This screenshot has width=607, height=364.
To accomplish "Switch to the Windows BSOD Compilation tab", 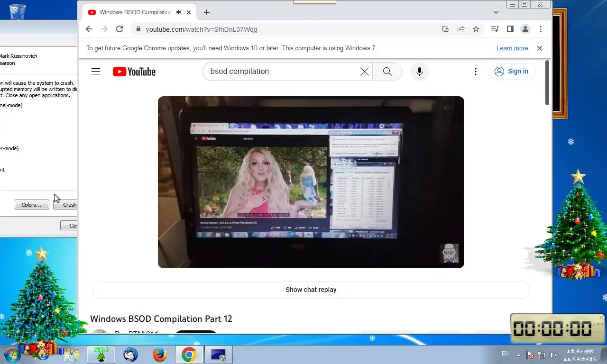I will tap(135, 12).
